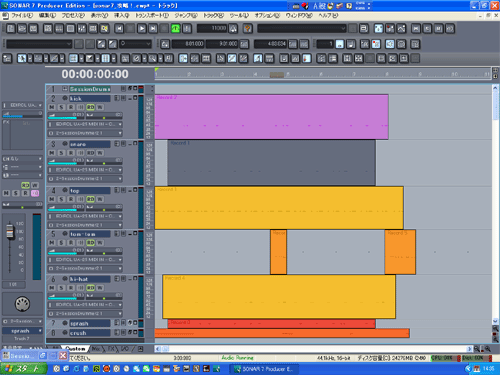Click the automation envelope icon in top-right toolbar
Viewport: 500px width, 375px height.
pos(401,29)
